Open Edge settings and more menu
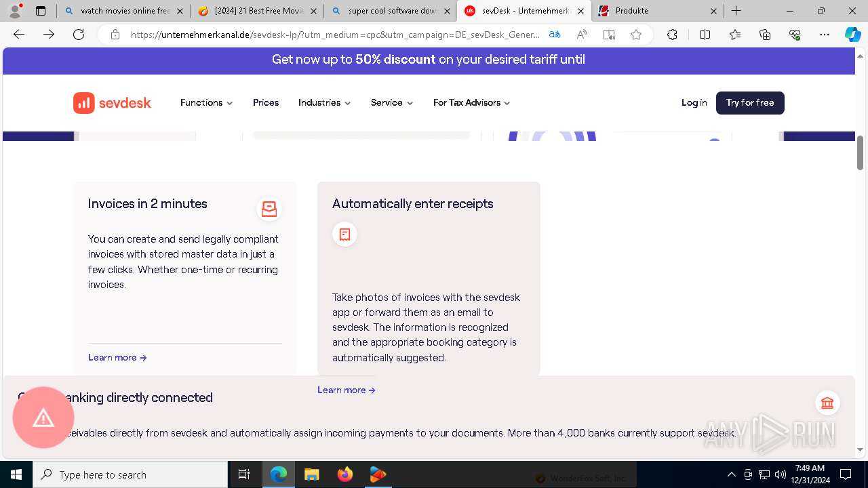This screenshot has width=868, height=488. point(825,35)
